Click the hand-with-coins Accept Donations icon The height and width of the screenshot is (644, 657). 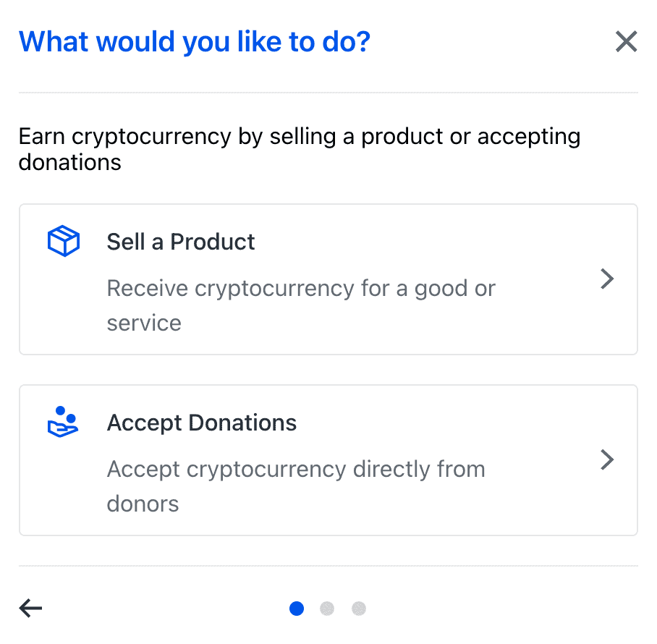(x=63, y=421)
